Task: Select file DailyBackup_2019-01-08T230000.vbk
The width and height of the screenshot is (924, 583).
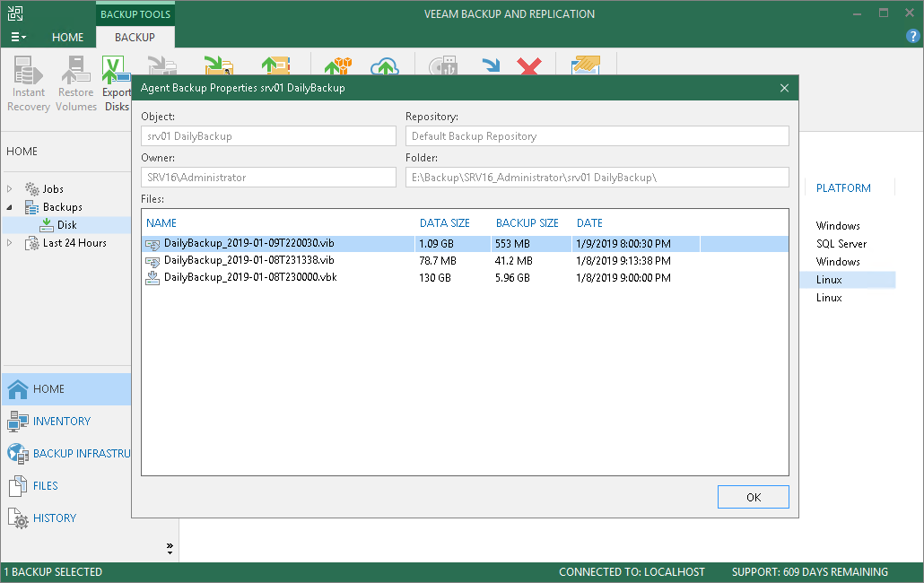Action: [x=250, y=277]
